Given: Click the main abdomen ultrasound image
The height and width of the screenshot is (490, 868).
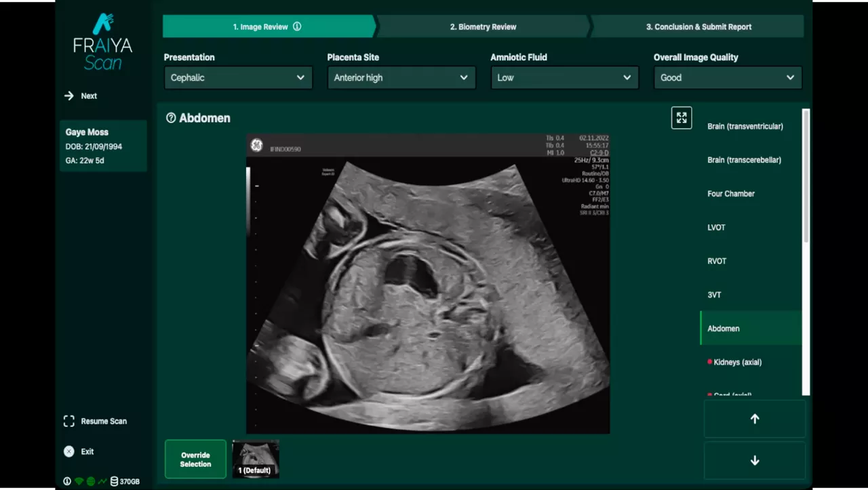Looking at the screenshot, I should click(x=428, y=283).
